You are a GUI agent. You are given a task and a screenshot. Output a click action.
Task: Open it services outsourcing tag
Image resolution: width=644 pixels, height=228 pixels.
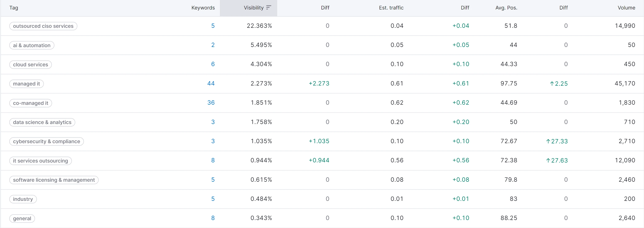[40, 161]
